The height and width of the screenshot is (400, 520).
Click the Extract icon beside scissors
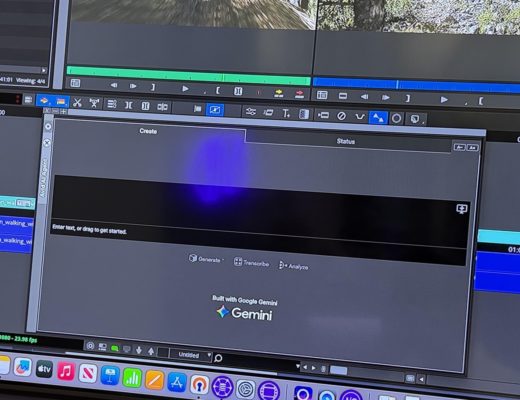click(94, 103)
